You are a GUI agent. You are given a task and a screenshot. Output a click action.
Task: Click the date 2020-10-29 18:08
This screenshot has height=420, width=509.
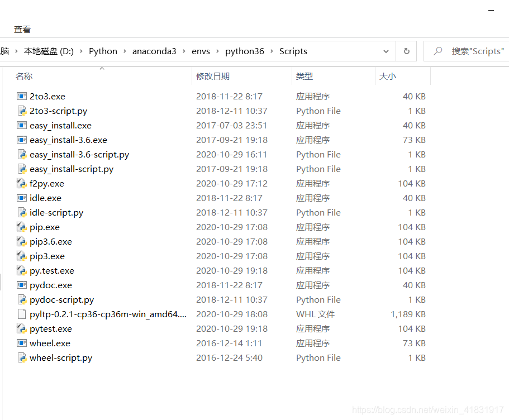click(x=232, y=314)
